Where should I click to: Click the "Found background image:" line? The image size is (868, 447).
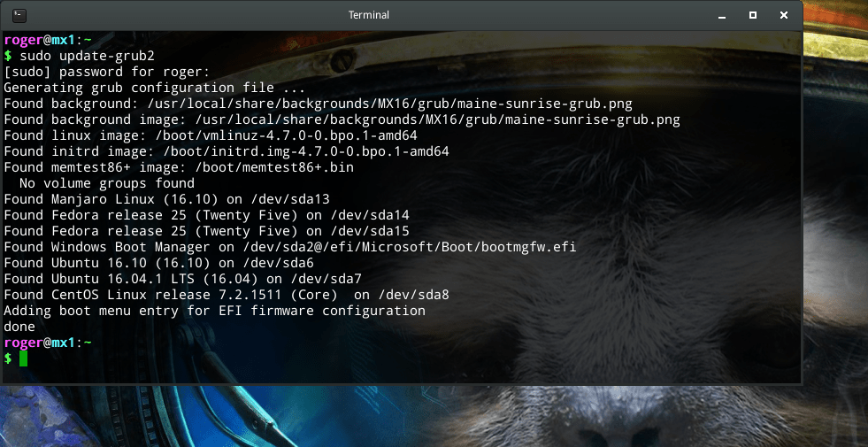(342, 119)
